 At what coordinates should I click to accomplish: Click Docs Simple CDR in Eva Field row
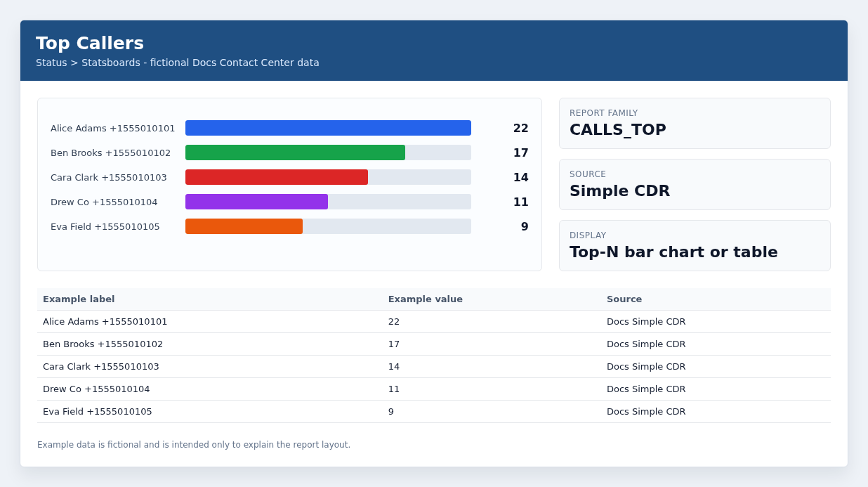646,411
